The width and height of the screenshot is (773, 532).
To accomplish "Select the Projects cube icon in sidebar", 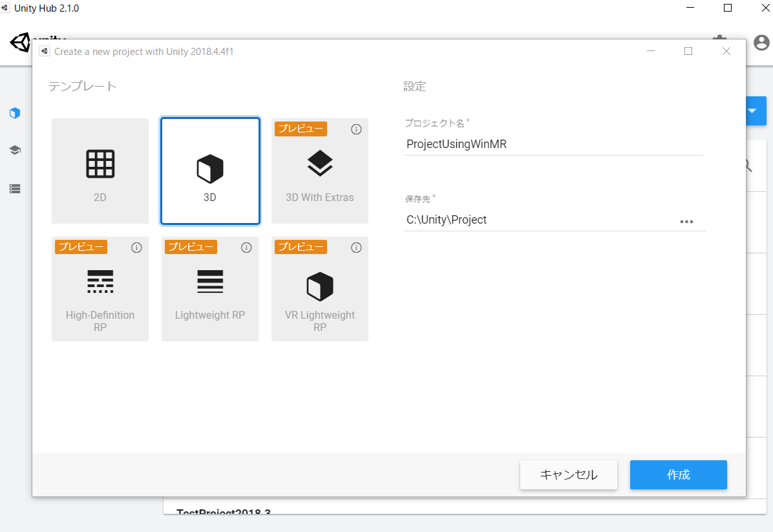I will coord(15,112).
